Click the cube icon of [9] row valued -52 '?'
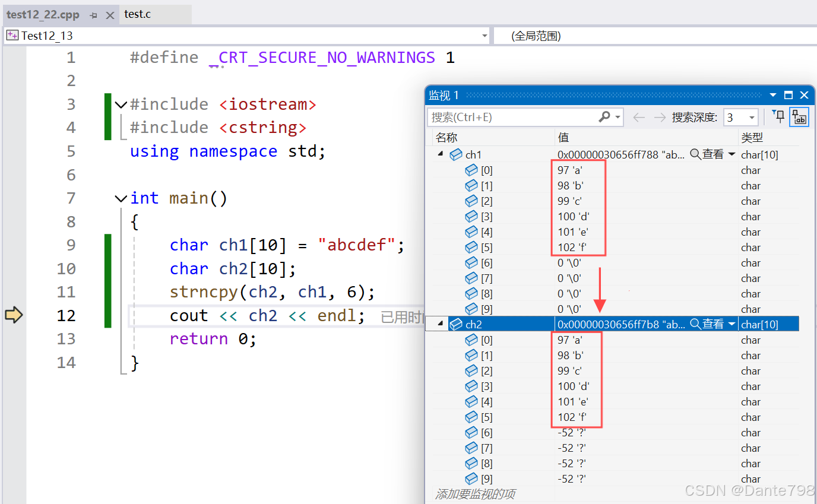Image resolution: width=817 pixels, height=504 pixels. coord(471,479)
